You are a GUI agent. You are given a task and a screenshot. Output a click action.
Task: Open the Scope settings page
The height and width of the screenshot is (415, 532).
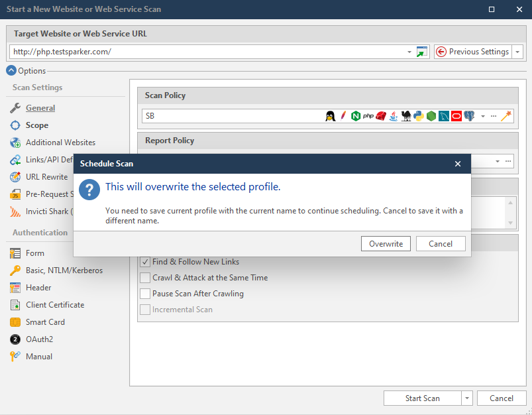tap(37, 125)
